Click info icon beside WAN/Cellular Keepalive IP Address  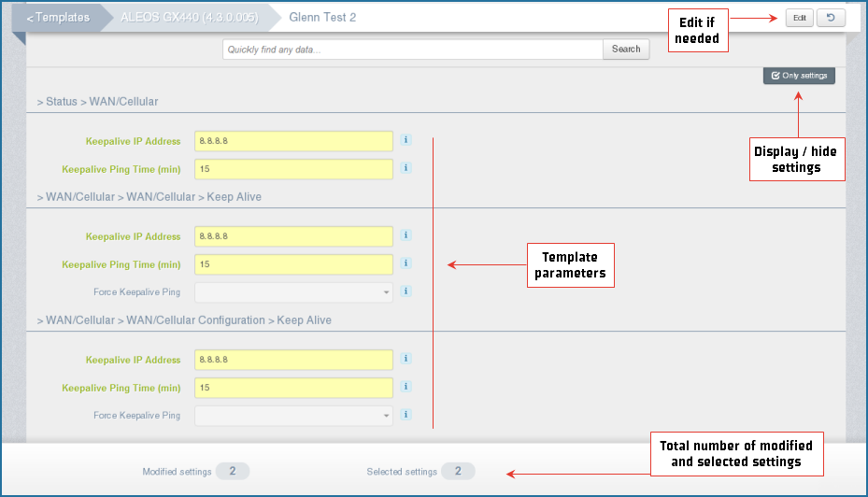(x=406, y=235)
